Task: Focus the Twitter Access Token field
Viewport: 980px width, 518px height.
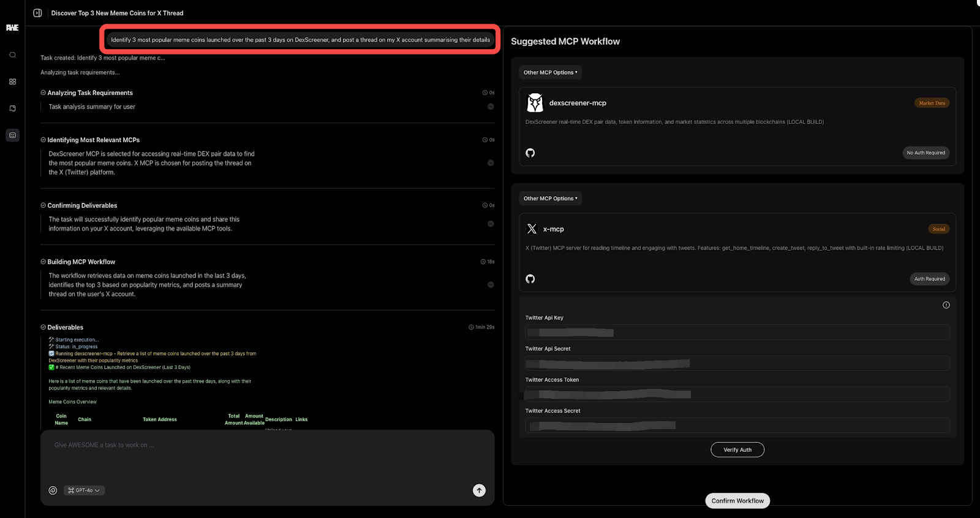Action: tap(737, 395)
